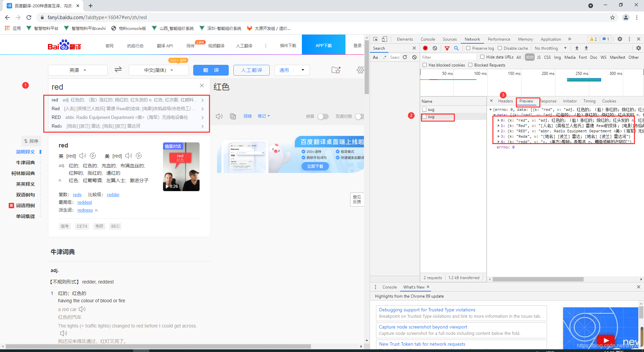Switch to the Elements tab
The width and height of the screenshot is (644, 352).
pyautogui.click(x=405, y=39)
